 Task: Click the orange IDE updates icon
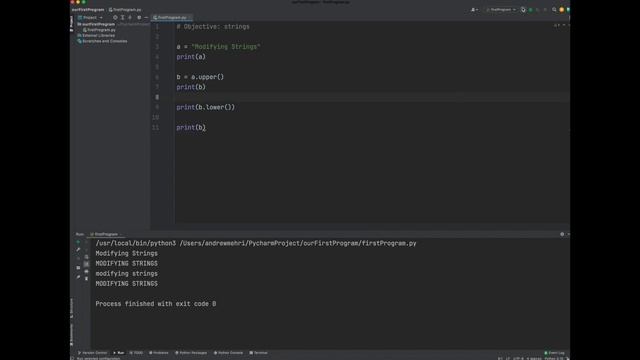tap(562, 10)
